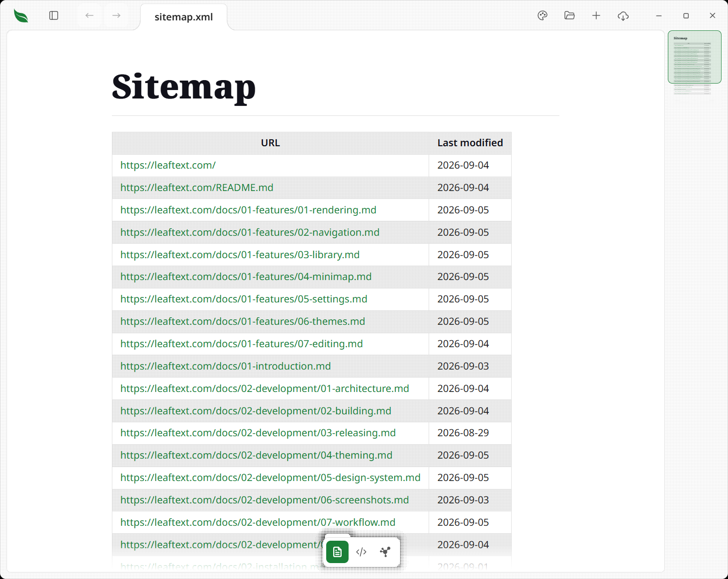Open the 05-settings.md link
This screenshot has height=579, width=728.
pos(244,299)
